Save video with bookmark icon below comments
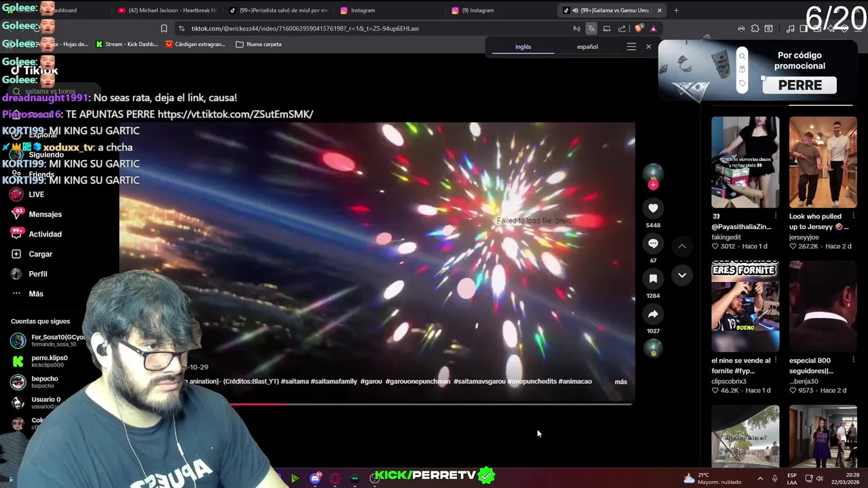 click(653, 279)
